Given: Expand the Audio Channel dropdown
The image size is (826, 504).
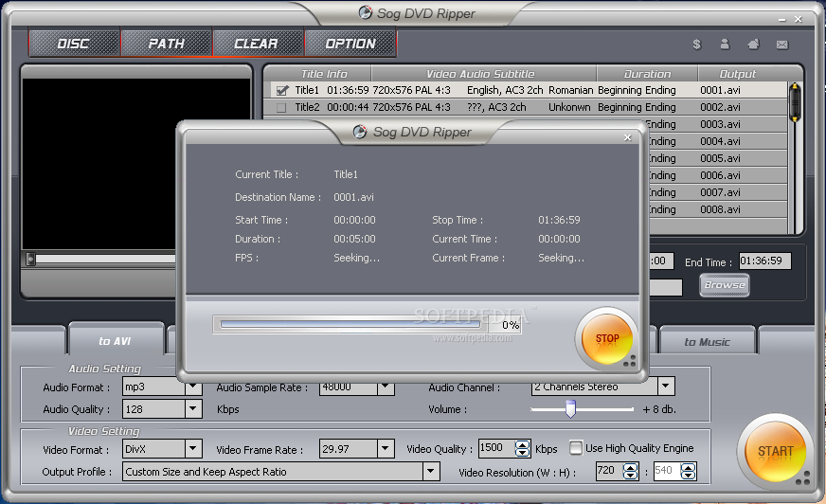Looking at the screenshot, I should (x=666, y=387).
